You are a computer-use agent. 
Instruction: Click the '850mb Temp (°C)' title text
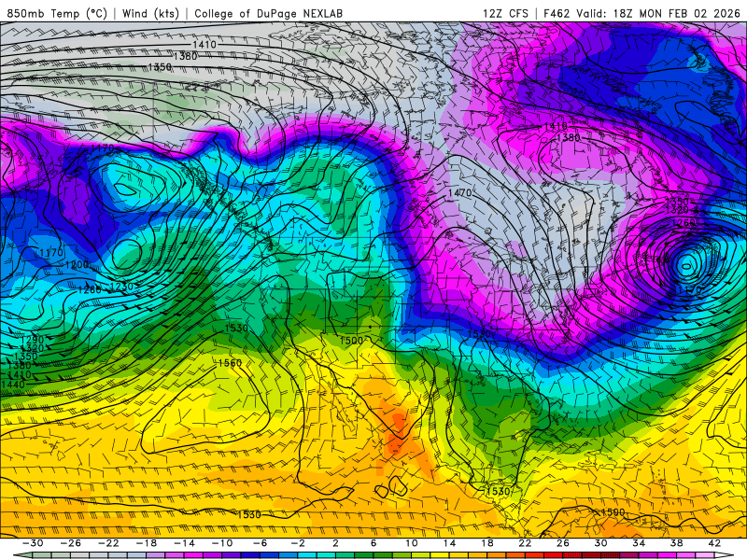pos(57,13)
